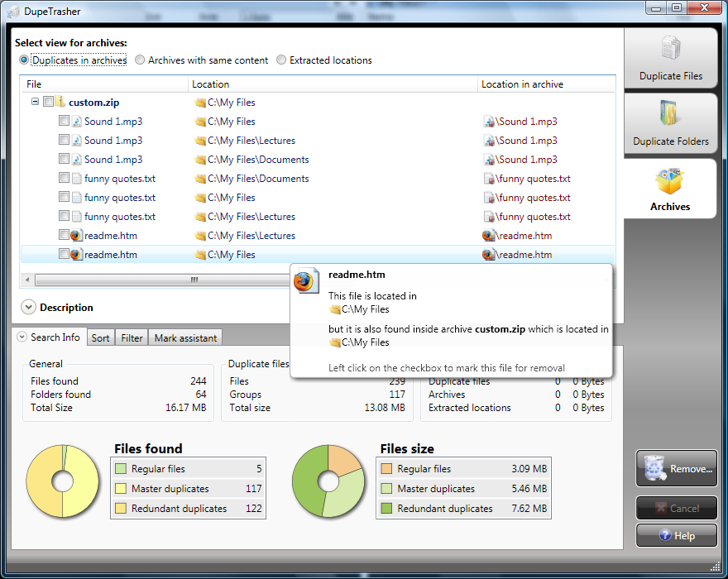Click archive-file icon of top \funny quotes.txt entry
The height and width of the screenshot is (579, 728).
pos(489,179)
